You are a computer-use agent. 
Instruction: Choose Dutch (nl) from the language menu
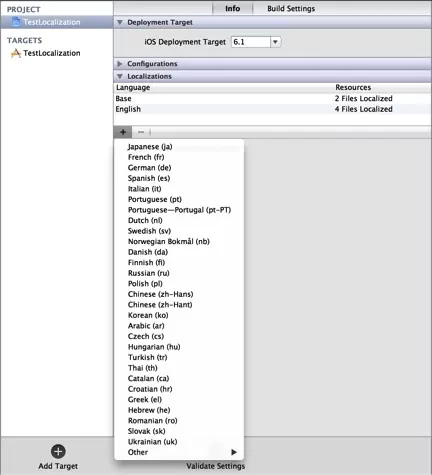pos(179,220)
